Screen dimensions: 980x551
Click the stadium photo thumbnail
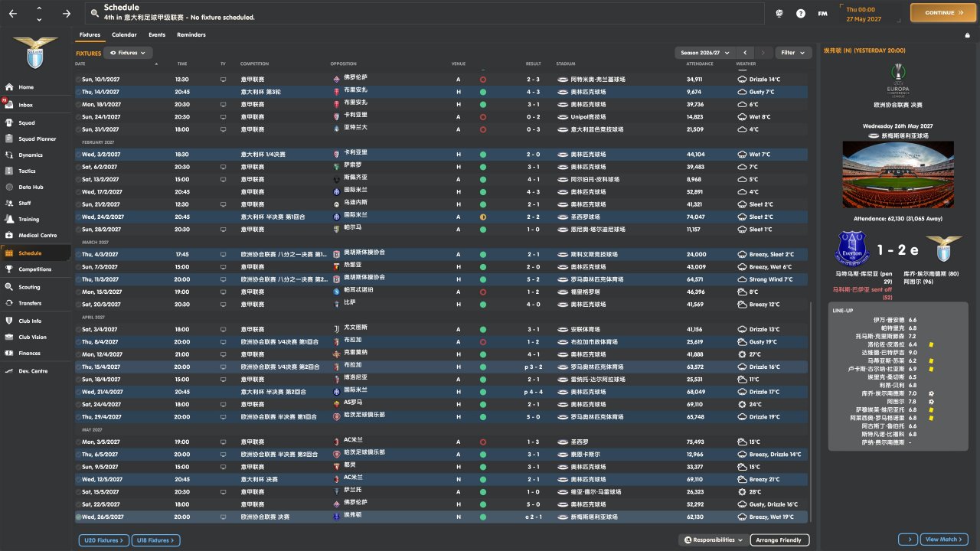click(x=895, y=176)
